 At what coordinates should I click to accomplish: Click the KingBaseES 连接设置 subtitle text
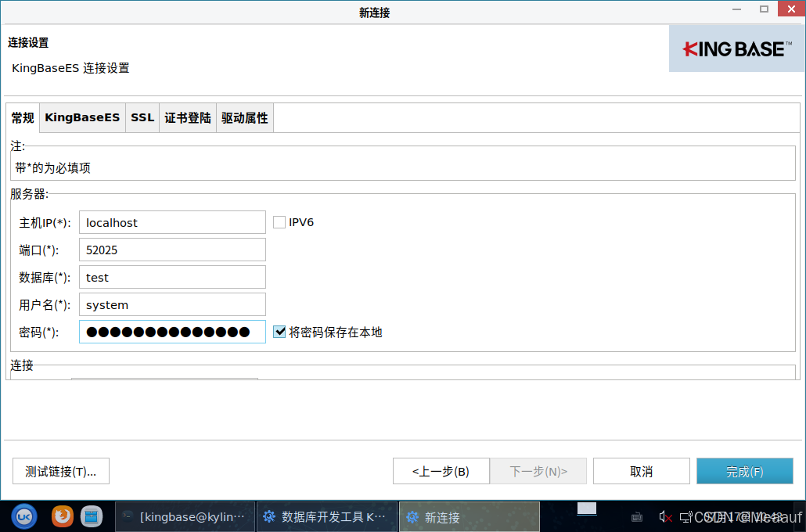pyautogui.click(x=70, y=68)
